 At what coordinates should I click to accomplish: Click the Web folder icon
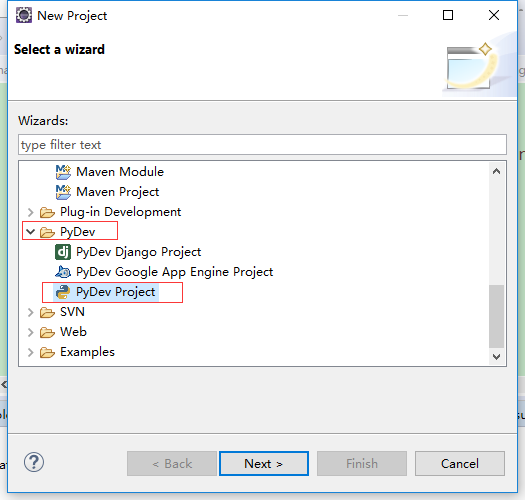(47, 332)
